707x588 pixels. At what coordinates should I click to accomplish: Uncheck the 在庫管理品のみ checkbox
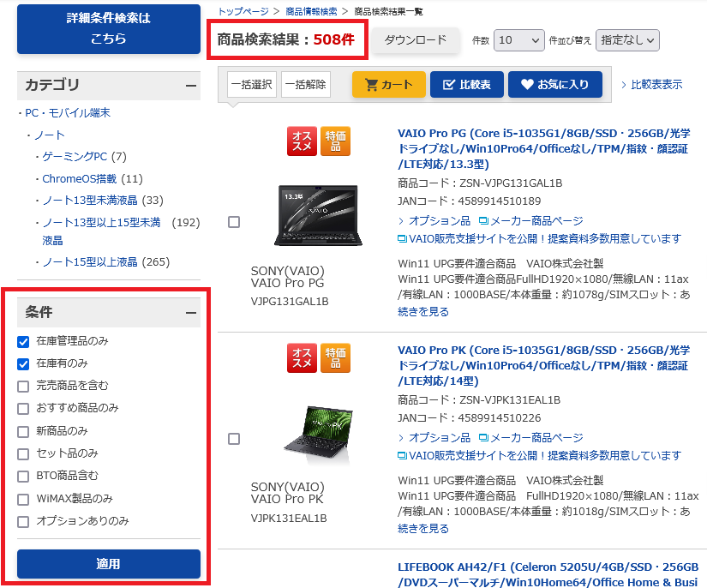(23, 341)
